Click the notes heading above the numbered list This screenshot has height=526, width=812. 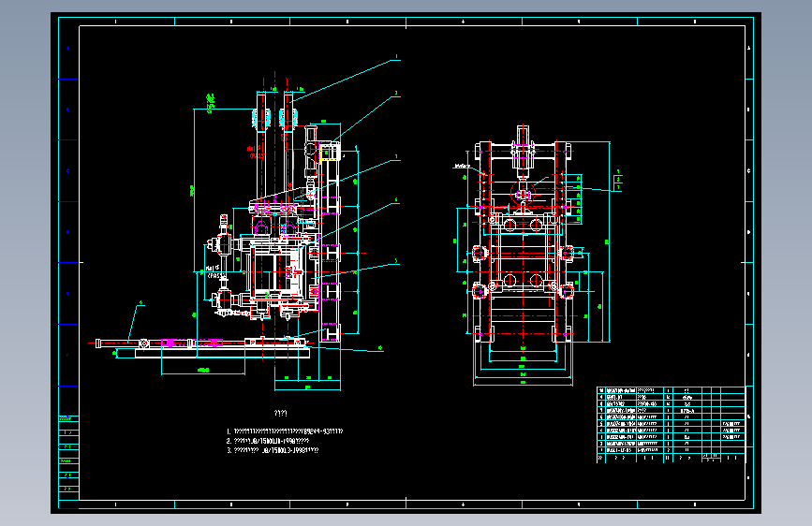click(x=280, y=413)
